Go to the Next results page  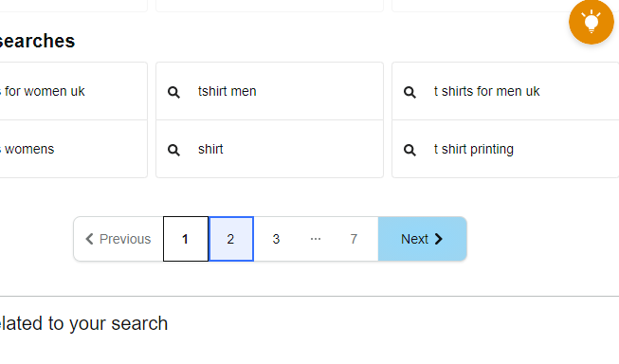click(x=423, y=239)
